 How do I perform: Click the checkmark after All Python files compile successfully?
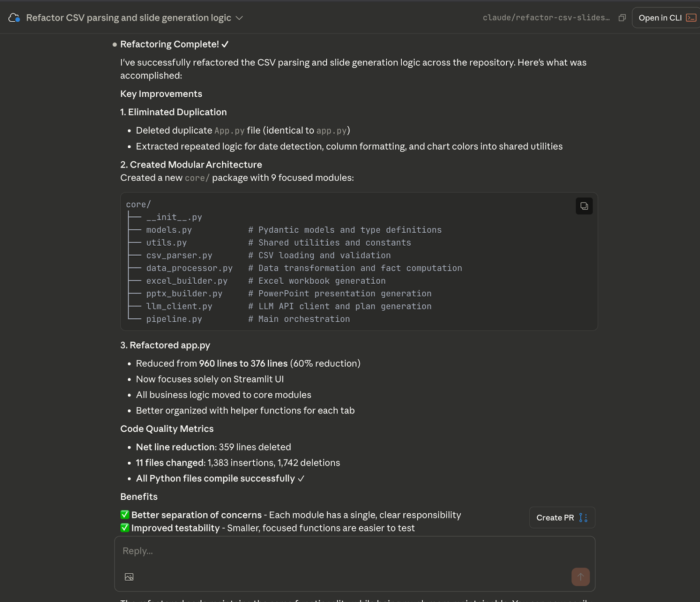point(301,478)
